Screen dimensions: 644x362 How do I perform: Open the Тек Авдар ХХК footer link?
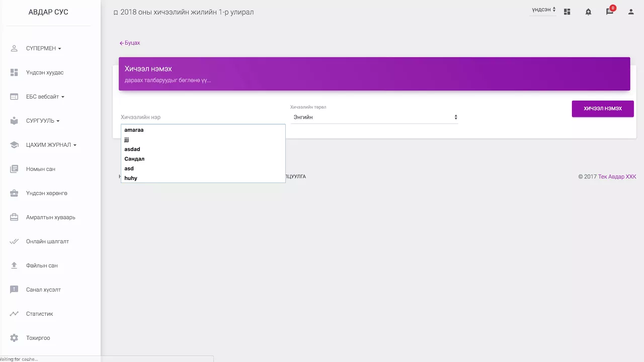617,176
